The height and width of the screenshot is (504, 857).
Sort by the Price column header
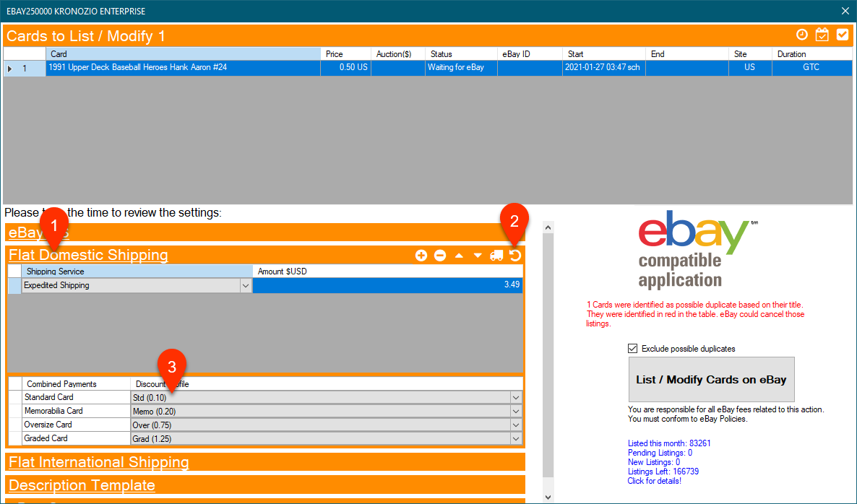(345, 54)
